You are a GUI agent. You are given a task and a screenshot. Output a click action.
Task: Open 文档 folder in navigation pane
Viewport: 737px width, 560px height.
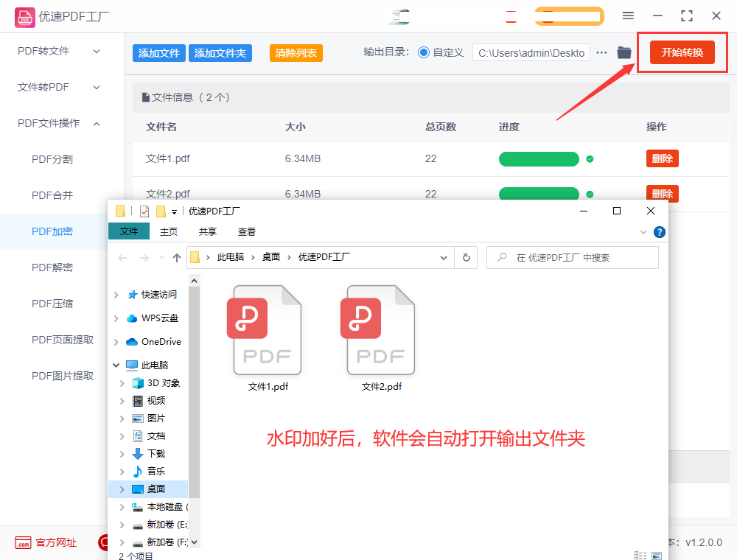(156, 436)
